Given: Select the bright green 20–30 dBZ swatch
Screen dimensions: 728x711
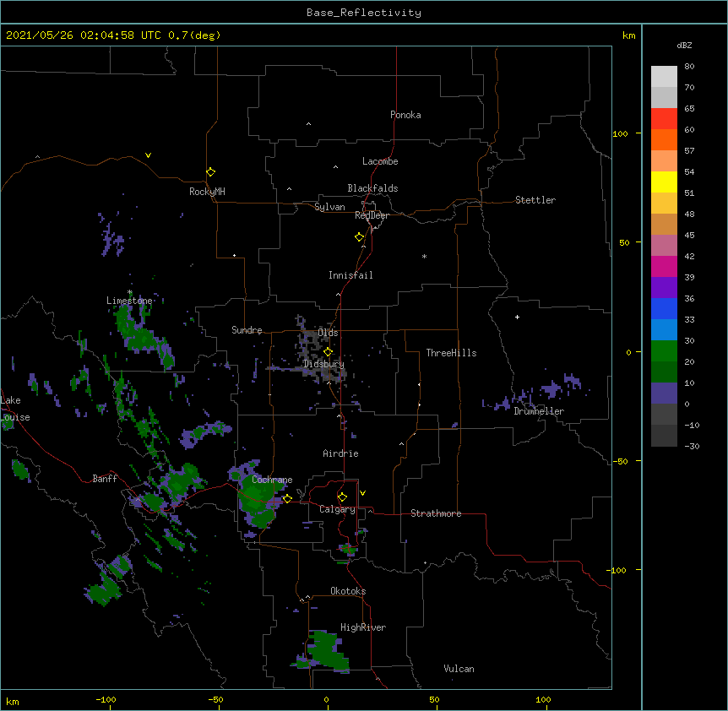Looking at the screenshot, I should point(664,351).
